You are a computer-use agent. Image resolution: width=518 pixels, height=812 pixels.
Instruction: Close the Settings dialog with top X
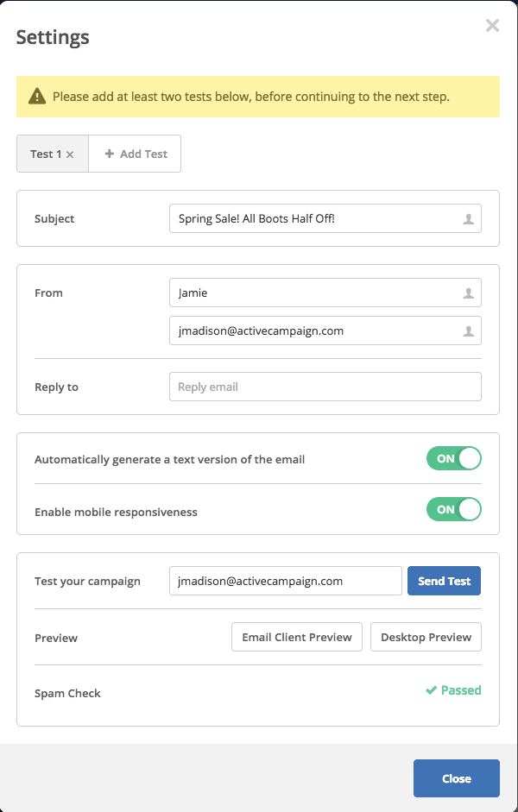[492, 25]
